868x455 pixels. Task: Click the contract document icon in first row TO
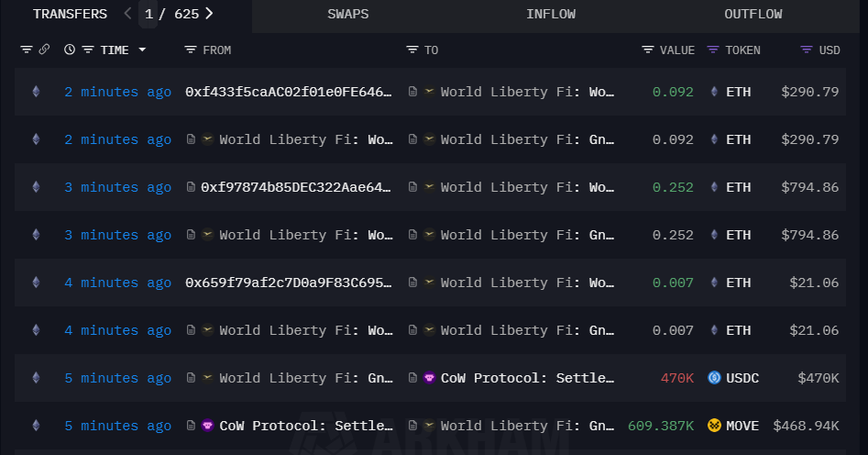412,92
